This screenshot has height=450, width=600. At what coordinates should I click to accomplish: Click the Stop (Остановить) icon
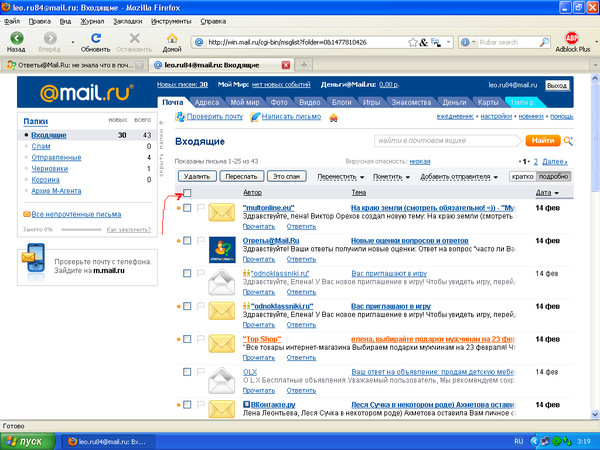(x=134, y=38)
